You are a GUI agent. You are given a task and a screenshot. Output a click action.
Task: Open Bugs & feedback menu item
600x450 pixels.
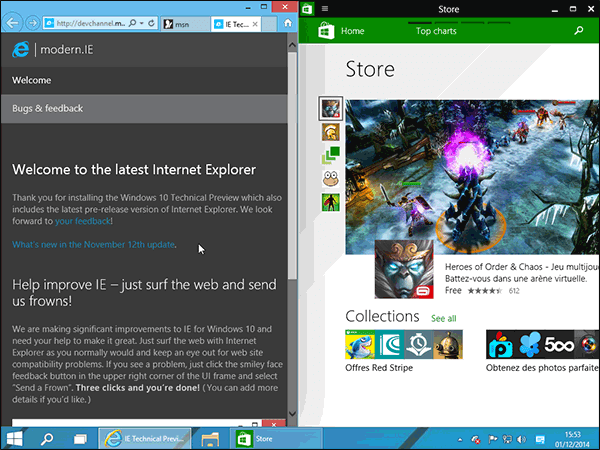(144, 109)
